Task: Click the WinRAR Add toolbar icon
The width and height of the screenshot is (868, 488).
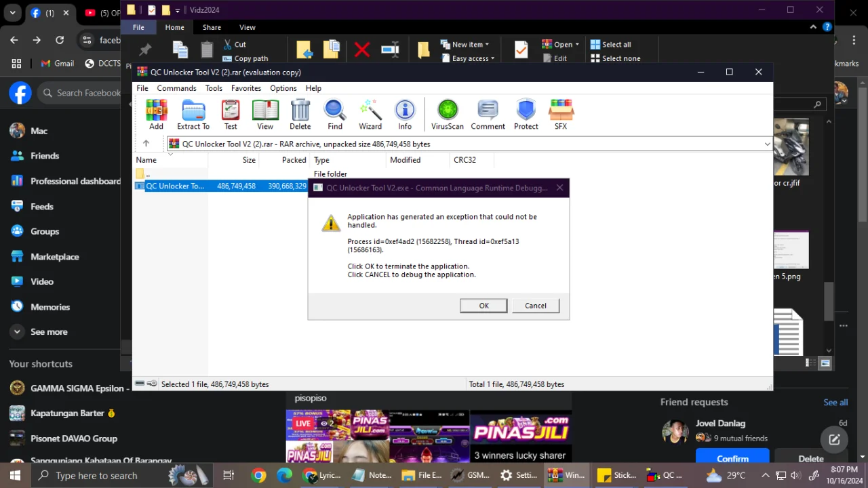Action: [156, 115]
